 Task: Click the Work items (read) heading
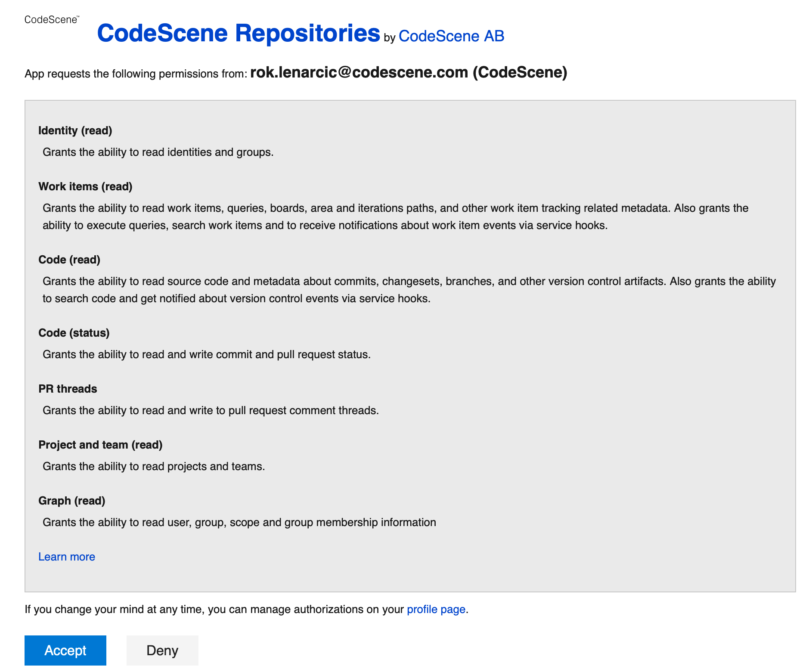click(x=85, y=186)
